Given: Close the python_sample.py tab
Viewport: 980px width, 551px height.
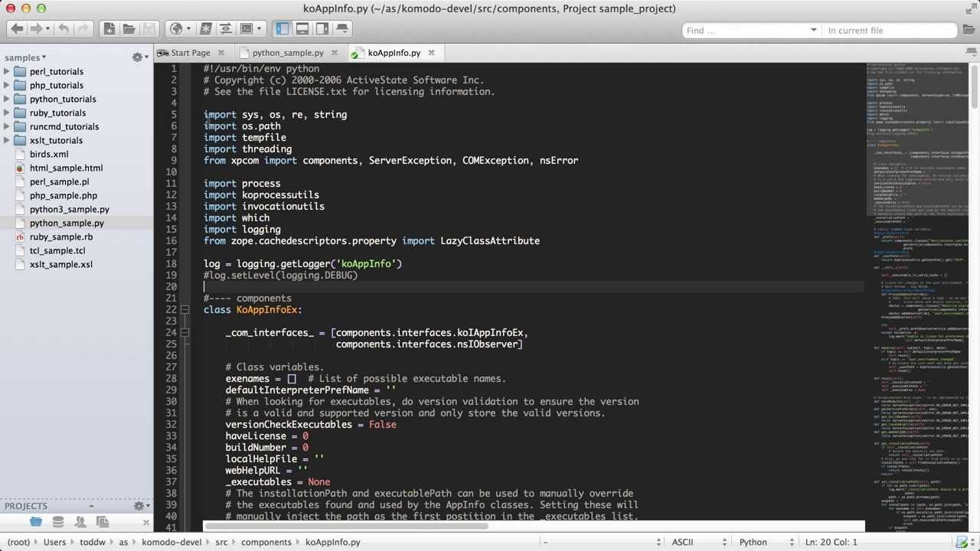Looking at the screenshot, I should point(334,53).
